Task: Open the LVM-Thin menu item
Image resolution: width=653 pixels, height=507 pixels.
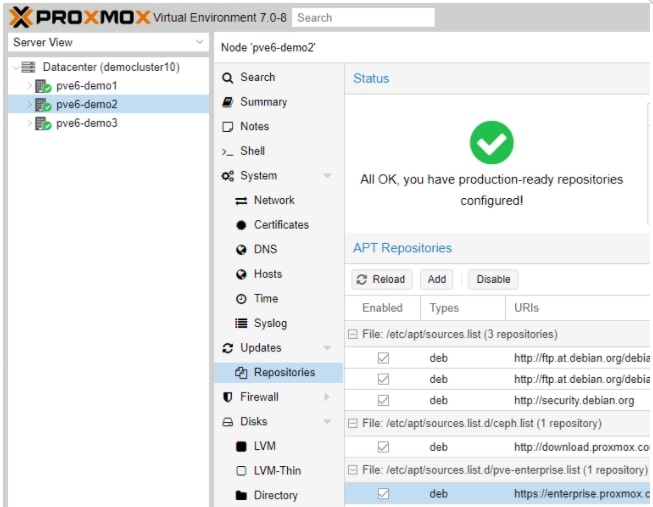Action: point(279,471)
